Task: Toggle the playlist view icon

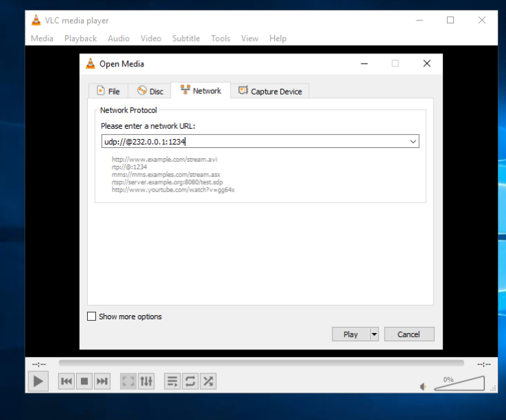Action: pos(172,382)
